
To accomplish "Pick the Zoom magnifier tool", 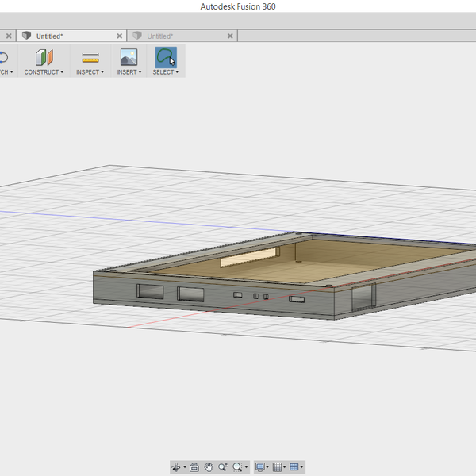I will [223, 467].
